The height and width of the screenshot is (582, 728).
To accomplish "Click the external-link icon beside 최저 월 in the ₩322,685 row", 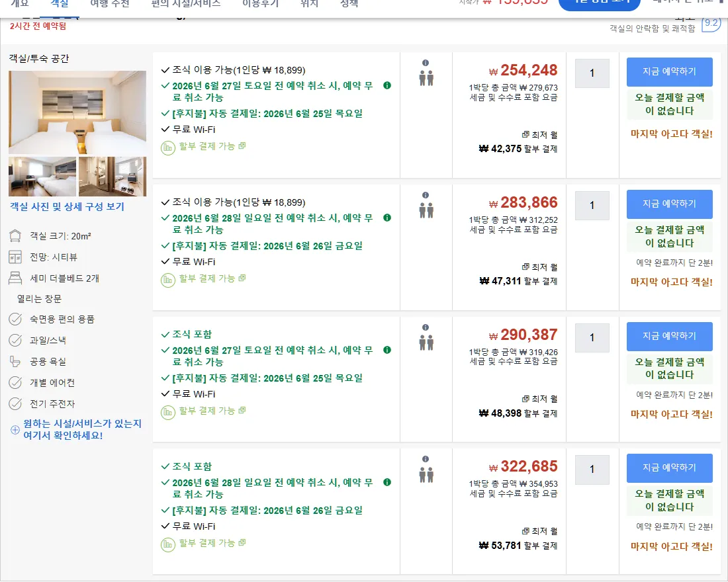I will [x=525, y=531].
